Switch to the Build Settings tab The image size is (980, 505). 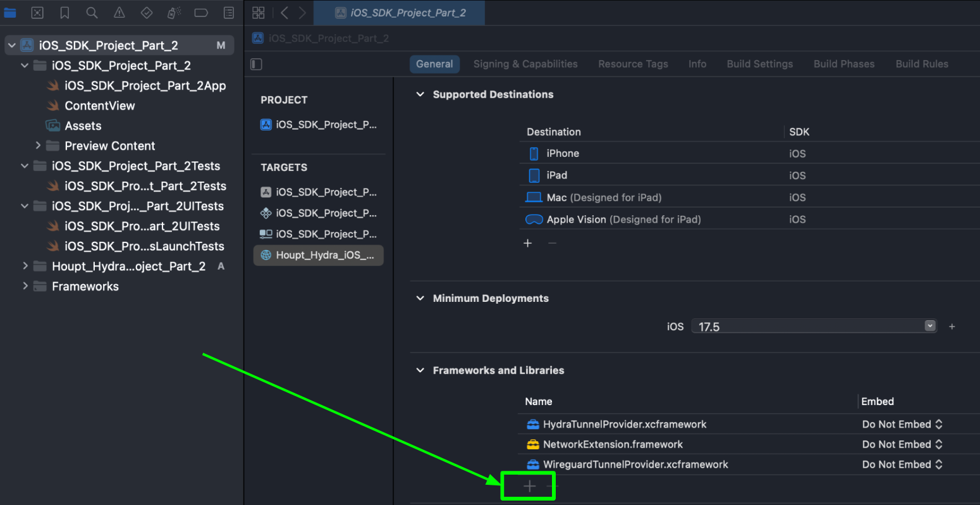point(760,64)
